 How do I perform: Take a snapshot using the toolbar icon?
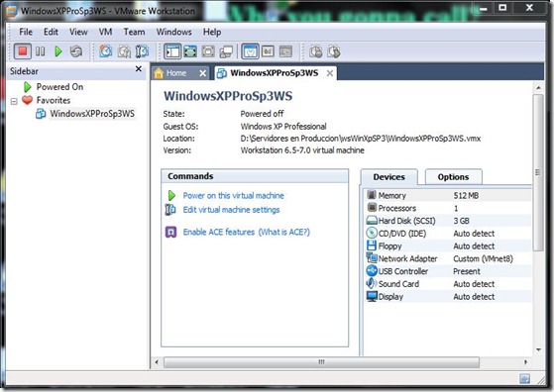(x=105, y=51)
